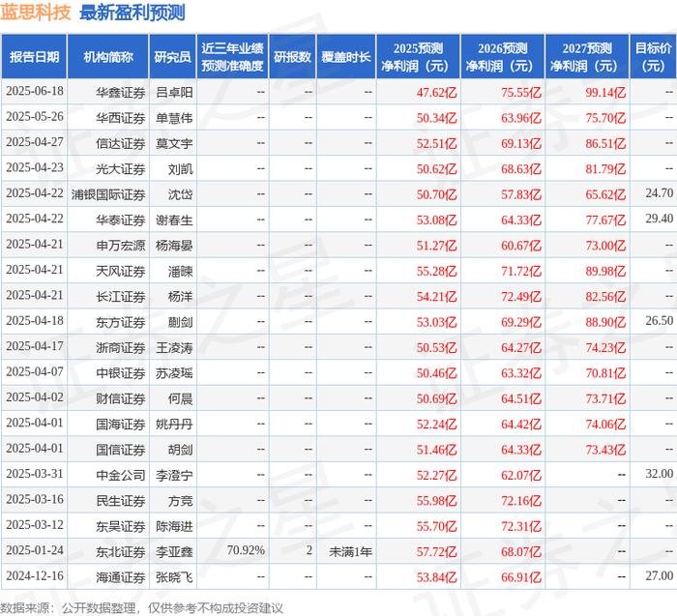Select the 2025-06-18 date cell
Screen dimensions: 677x616
click(x=35, y=92)
